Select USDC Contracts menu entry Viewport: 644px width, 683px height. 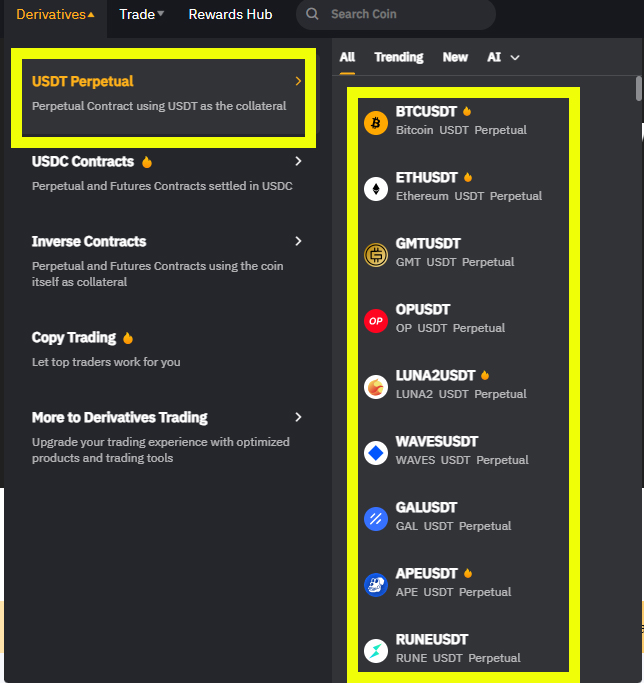pos(167,173)
